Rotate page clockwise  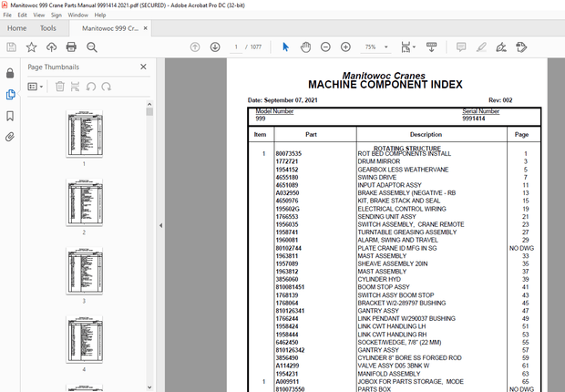[106, 87]
